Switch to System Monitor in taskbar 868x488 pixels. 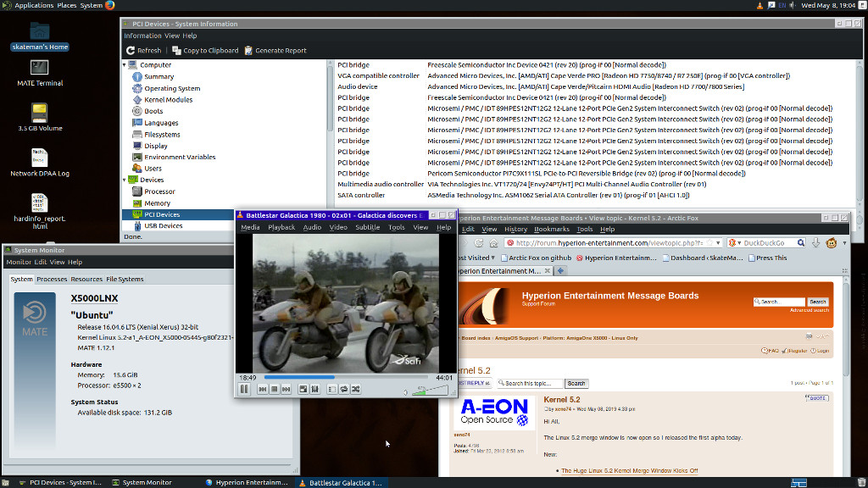pos(142,482)
